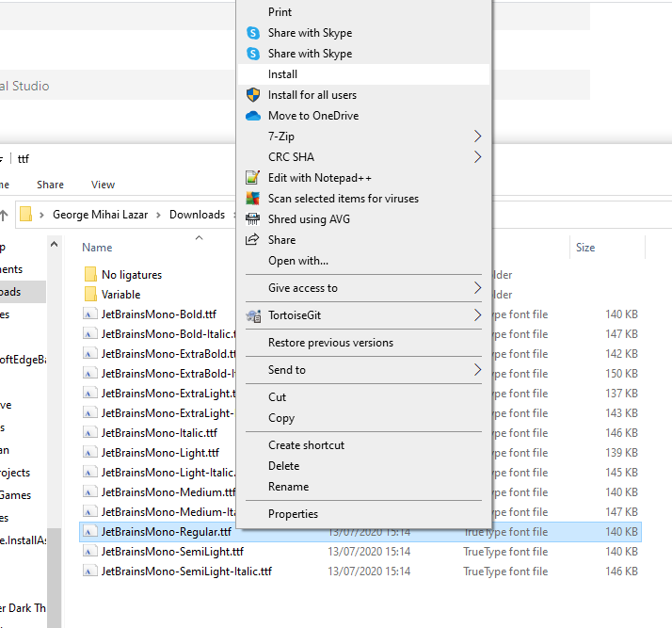672x628 pixels.
Task: Click the Share arrow icon in menu
Action: (252, 239)
